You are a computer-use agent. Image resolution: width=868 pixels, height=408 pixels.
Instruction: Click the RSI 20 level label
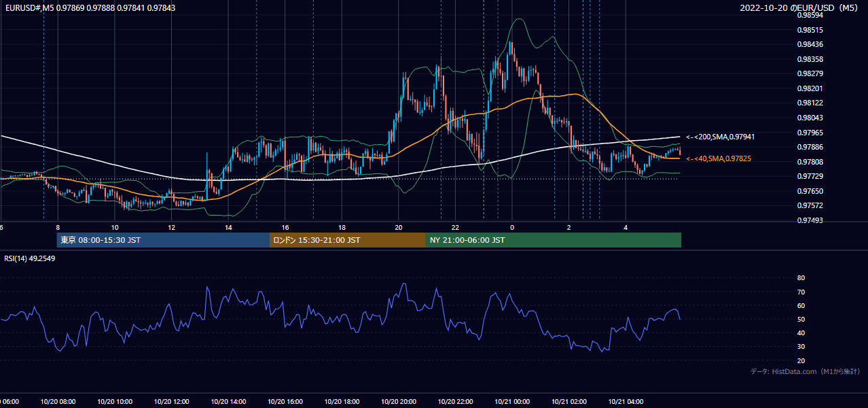tap(801, 360)
